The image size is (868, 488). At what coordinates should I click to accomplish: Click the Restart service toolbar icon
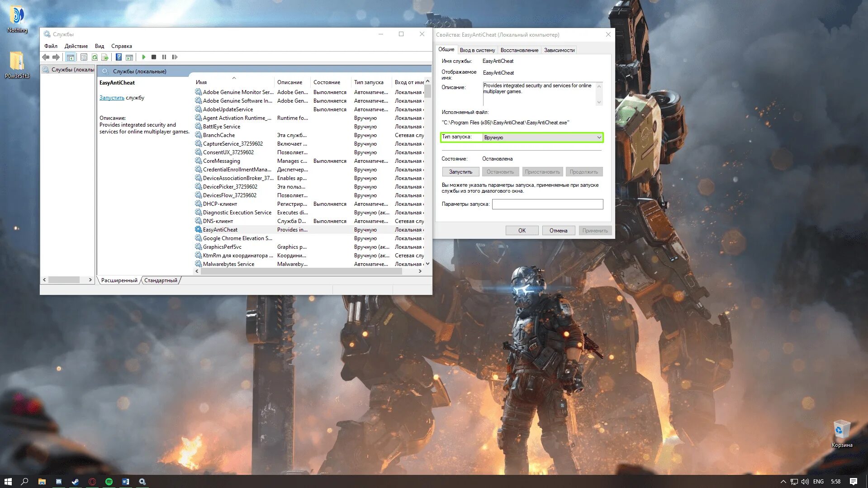pos(175,57)
